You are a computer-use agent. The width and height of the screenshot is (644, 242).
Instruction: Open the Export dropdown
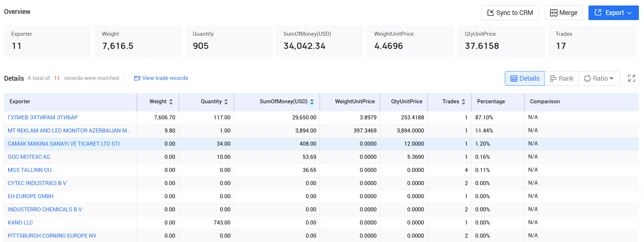pyautogui.click(x=613, y=13)
